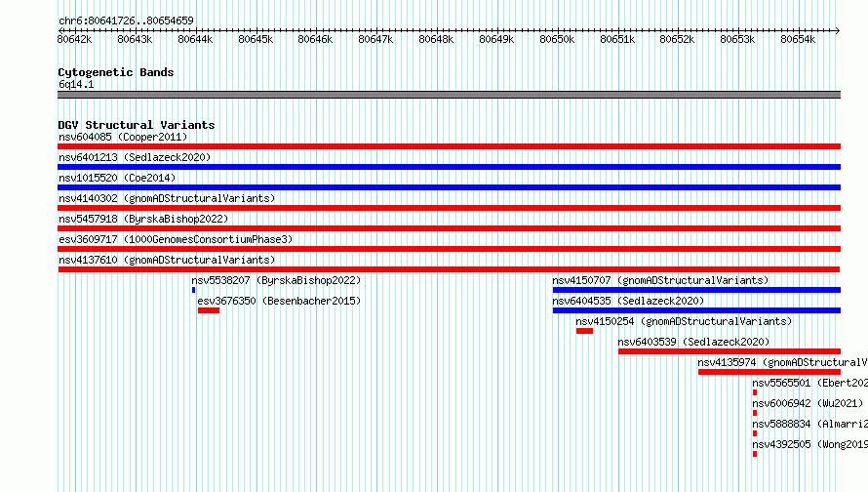868x492 pixels.
Task: Click the chr6:80641726..80654659 coordinate text
Action: (126, 20)
